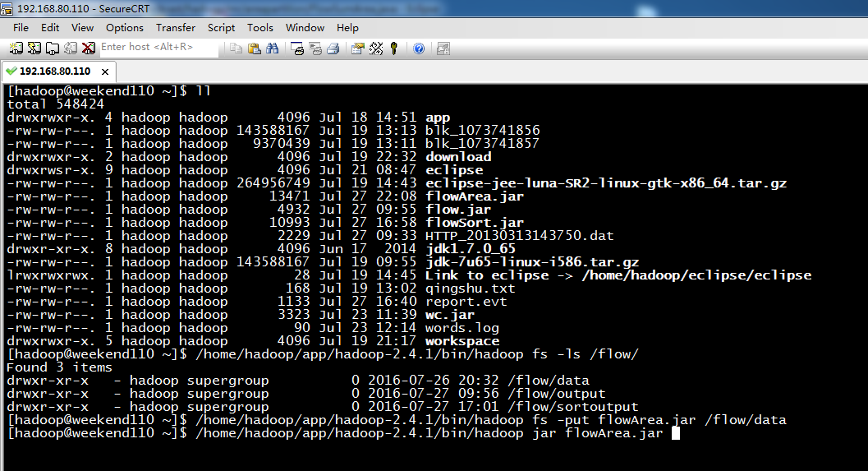Image resolution: width=868 pixels, height=471 pixels.
Task: Click the 'app' directory name
Action: (x=438, y=118)
